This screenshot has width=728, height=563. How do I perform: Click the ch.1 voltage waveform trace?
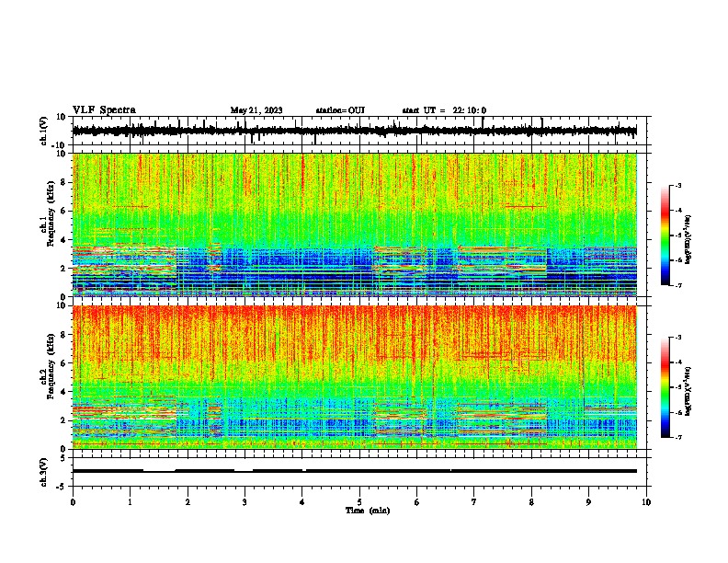click(x=354, y=131)
